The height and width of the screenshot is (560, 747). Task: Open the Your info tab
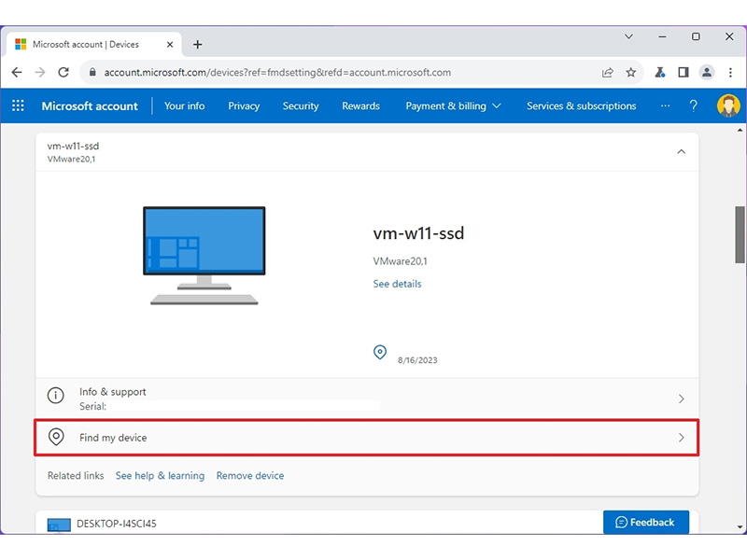coord(184,105)
